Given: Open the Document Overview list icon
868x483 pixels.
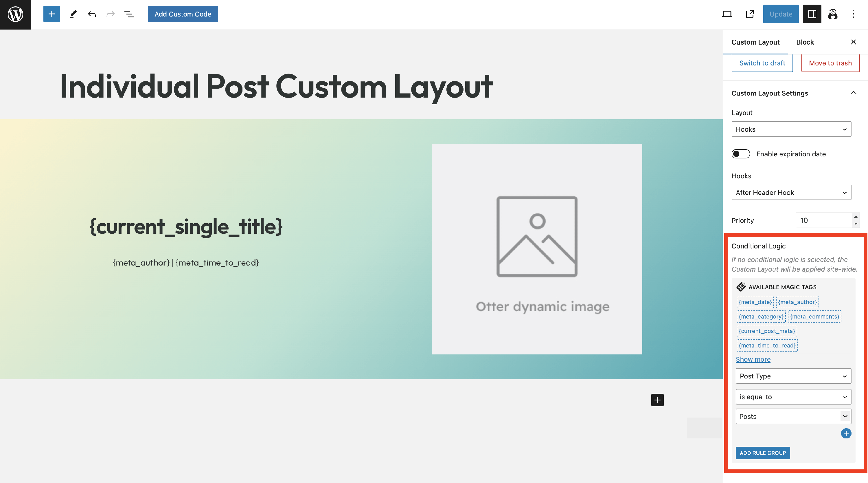Looking at the screenshot, I should [x=129, y=14].
